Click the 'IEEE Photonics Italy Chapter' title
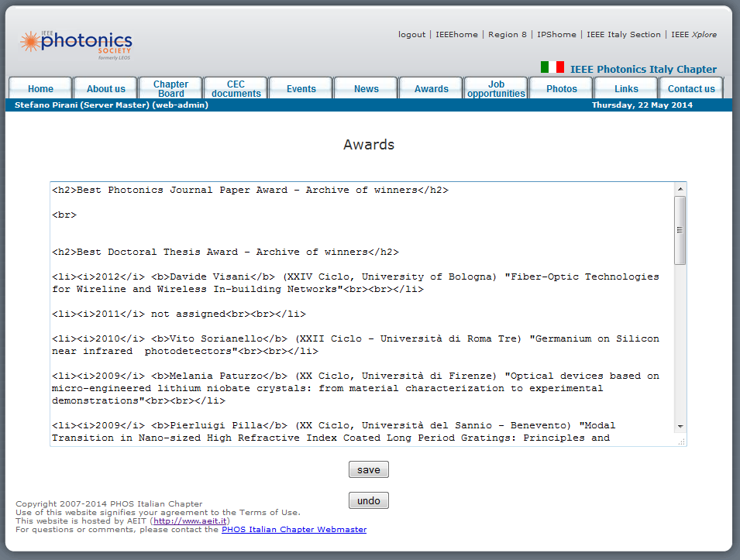 pos(643,69)
